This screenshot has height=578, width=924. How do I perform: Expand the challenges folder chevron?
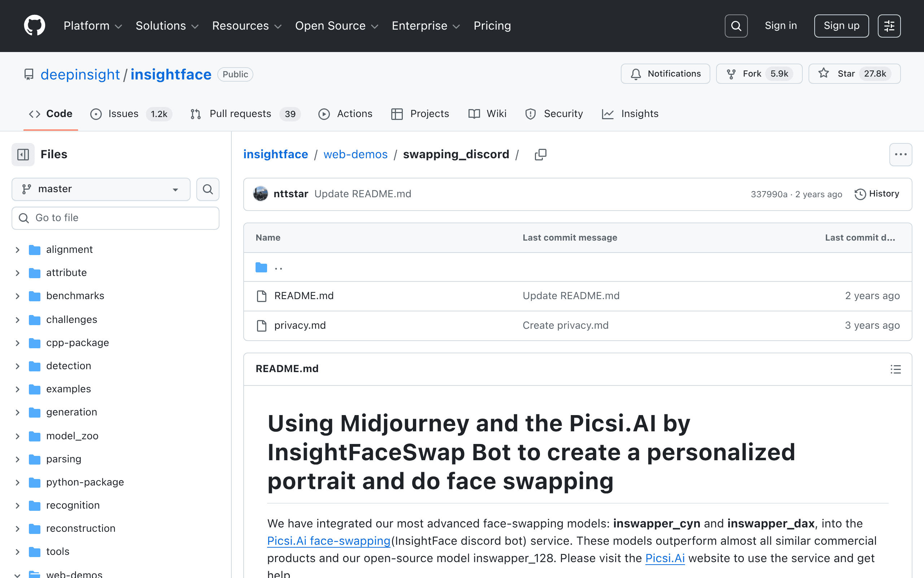click(x=17, y=320)
